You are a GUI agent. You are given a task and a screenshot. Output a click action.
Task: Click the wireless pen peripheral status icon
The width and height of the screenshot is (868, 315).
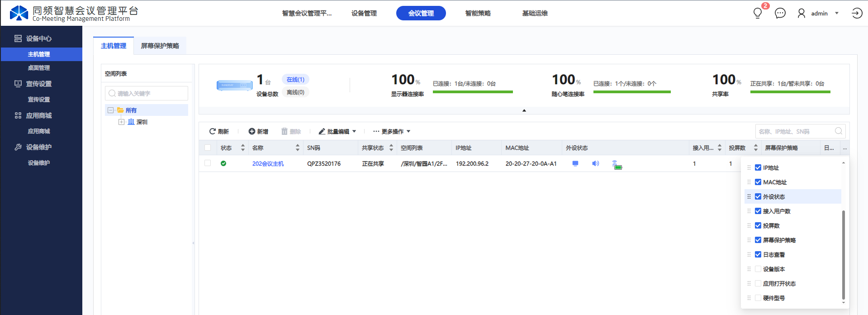coord(617,165)
